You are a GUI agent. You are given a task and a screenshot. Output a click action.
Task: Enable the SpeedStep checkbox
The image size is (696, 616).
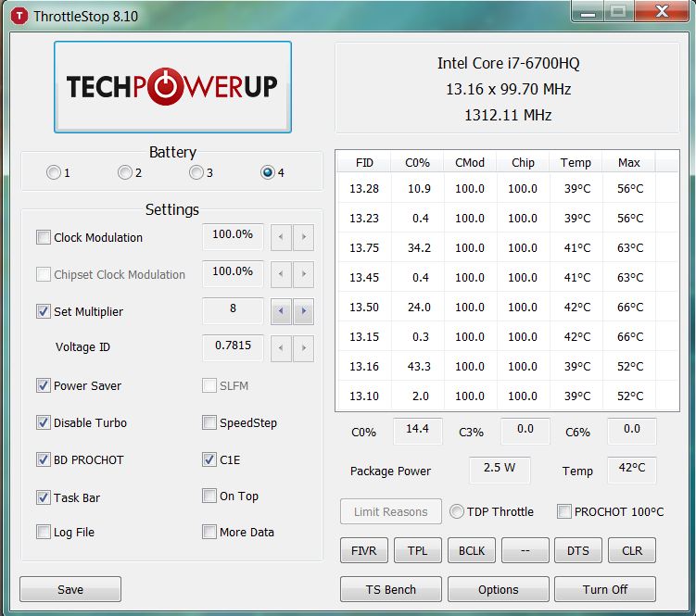(209, 422)
